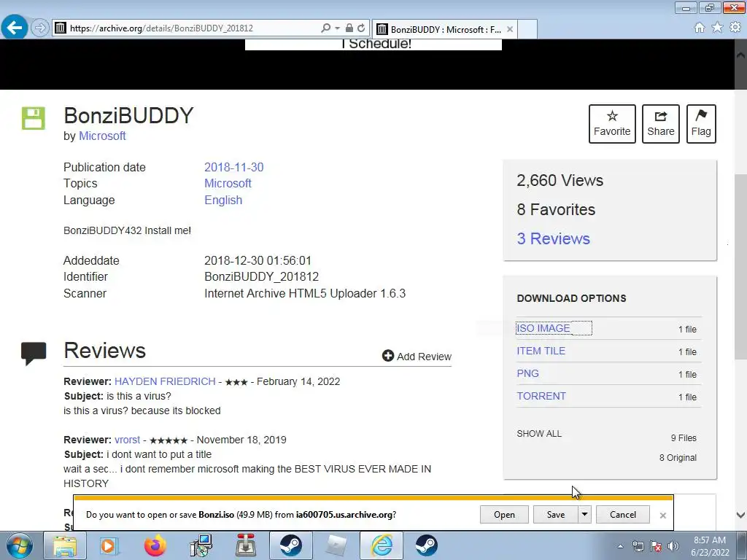Click the browser forward arrow button
This screenshot has width=747, height=560.
[x=41, y=28]
